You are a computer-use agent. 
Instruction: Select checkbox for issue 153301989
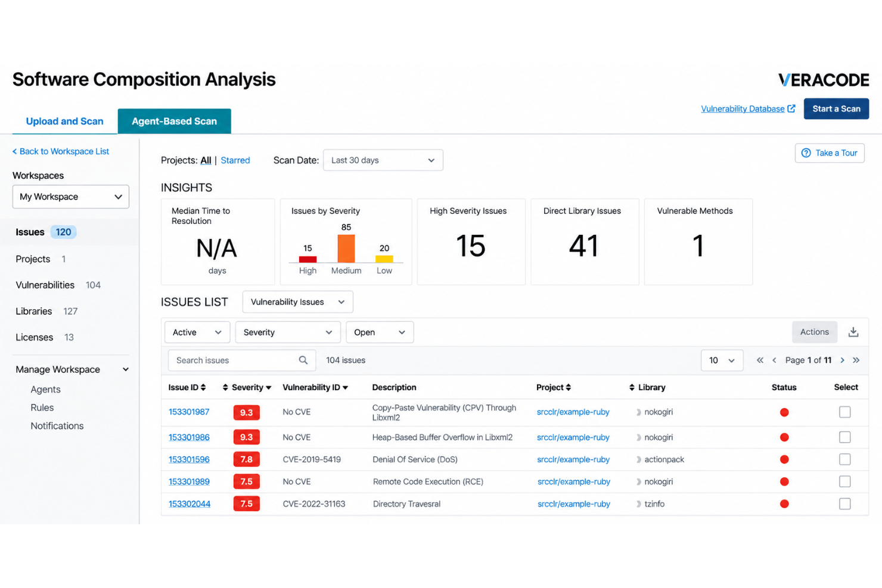pyautogui.click(x=844, y=481)
